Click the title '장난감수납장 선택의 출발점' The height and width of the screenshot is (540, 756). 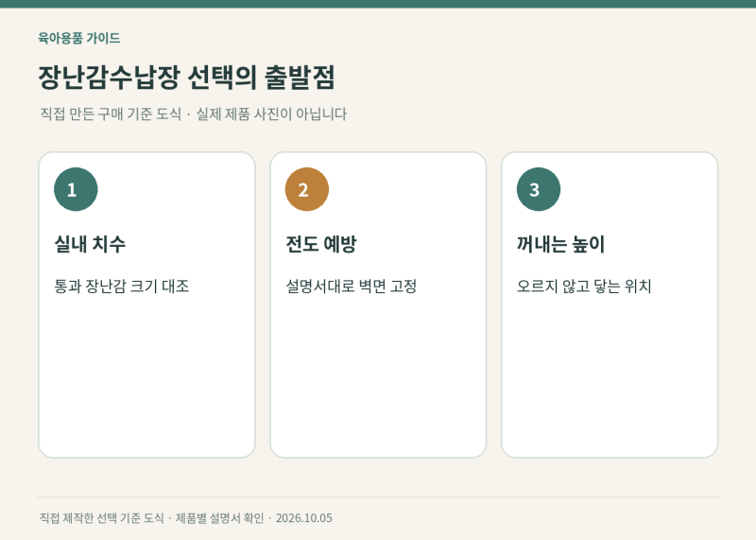coord(186,78)
